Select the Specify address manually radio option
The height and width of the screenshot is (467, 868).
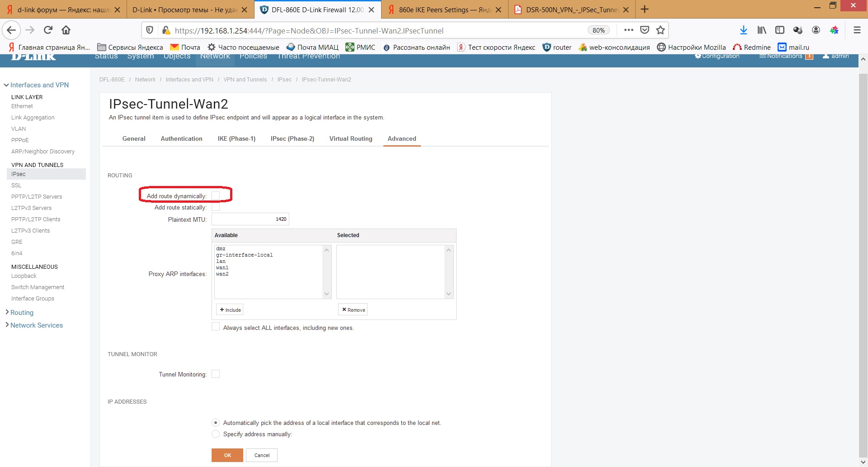tap(216, 434)
